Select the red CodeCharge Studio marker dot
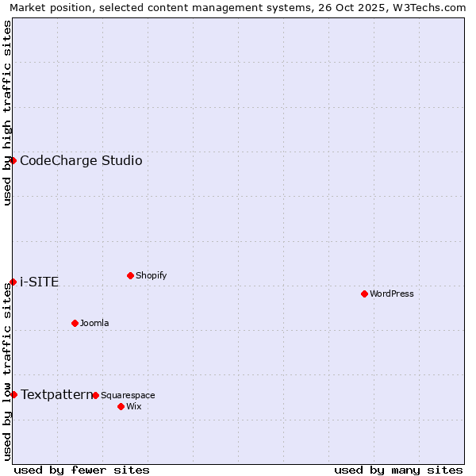The width and height of the screenshot is (476, 476). 13,160
